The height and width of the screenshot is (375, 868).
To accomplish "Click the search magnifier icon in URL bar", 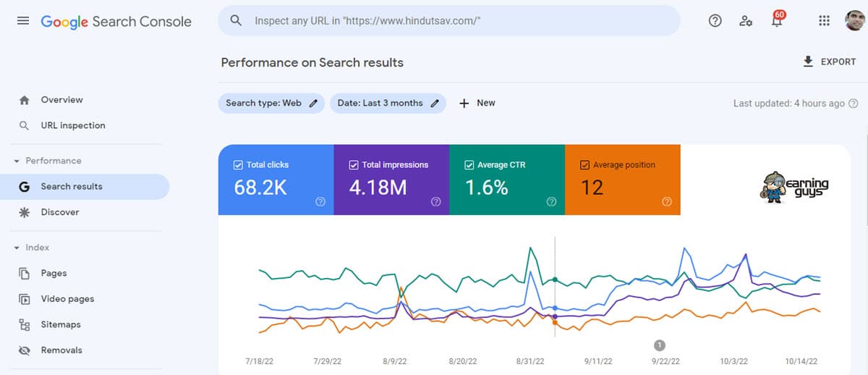I will [x=236, y=21].
